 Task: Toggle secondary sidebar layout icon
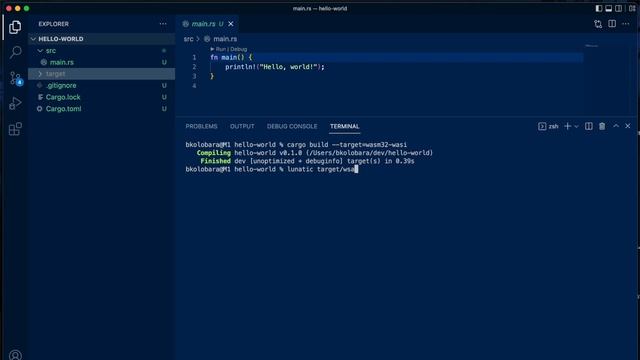(619, 8)
